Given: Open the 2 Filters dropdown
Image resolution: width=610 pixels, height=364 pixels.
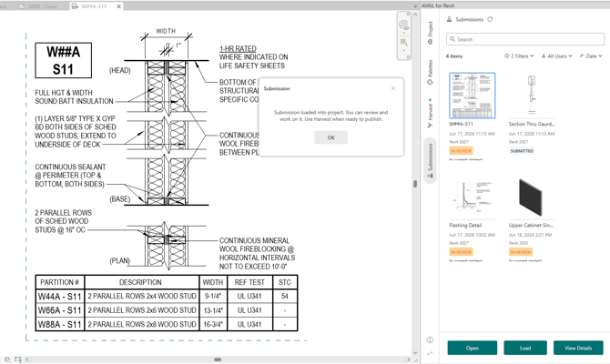Looking at the screenshot, I should pyautogui.click(x=519, y=56).
